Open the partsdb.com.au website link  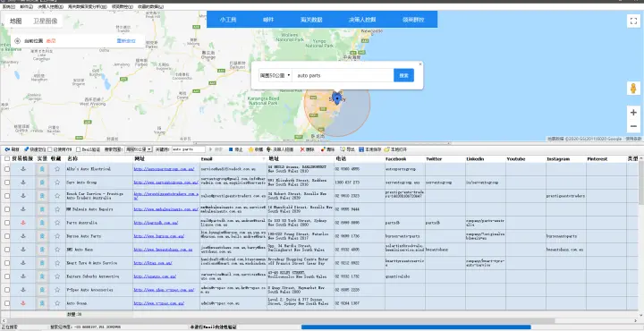[x=156, y=223]
